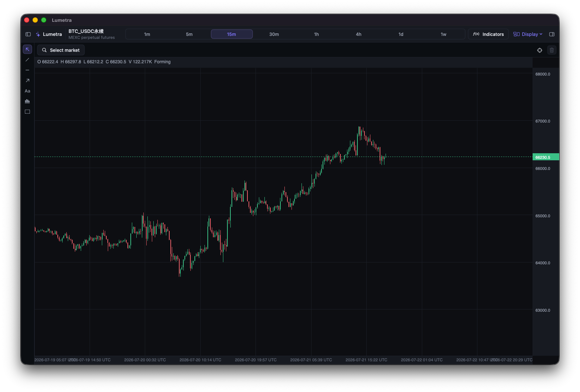
Task: Select the arrow drawing tool
Action: tap(27, 81)
